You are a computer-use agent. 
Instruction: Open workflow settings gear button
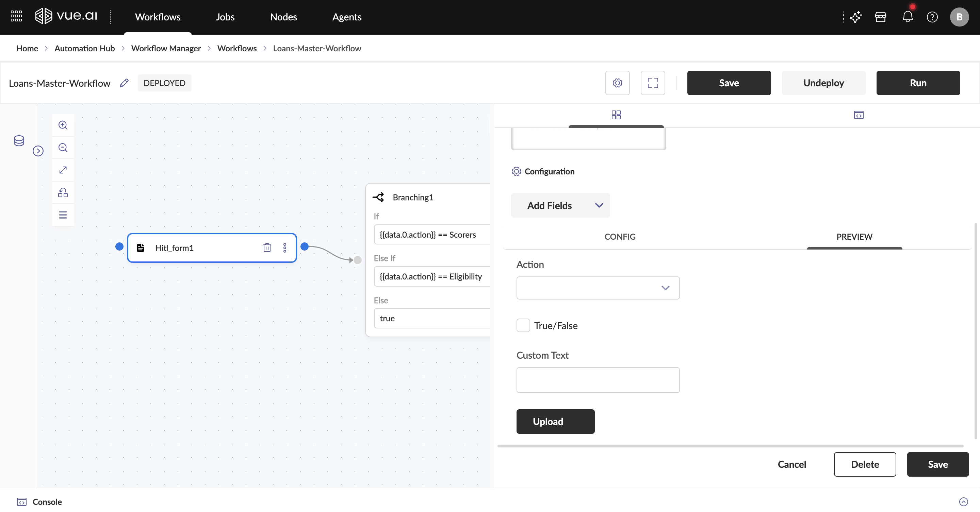click(x=617, y=83)
